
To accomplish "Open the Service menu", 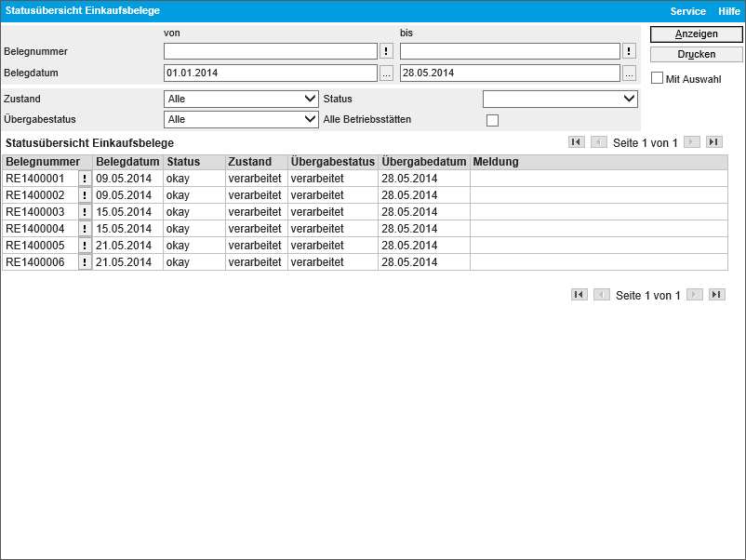I will click(x=688, y=11).
